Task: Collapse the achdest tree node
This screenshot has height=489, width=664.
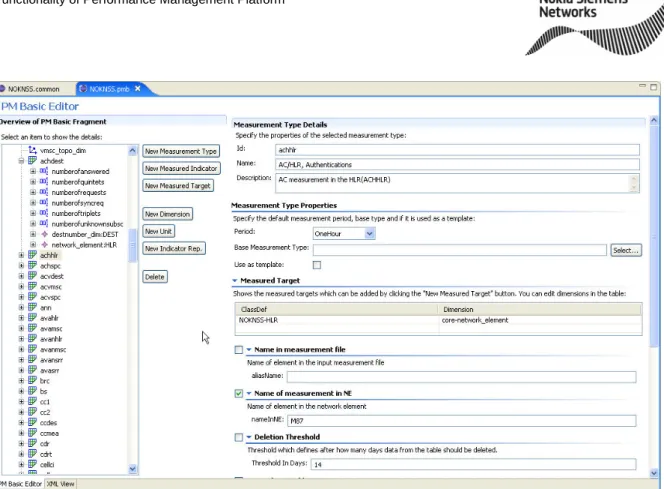Action: click(21, 161)
